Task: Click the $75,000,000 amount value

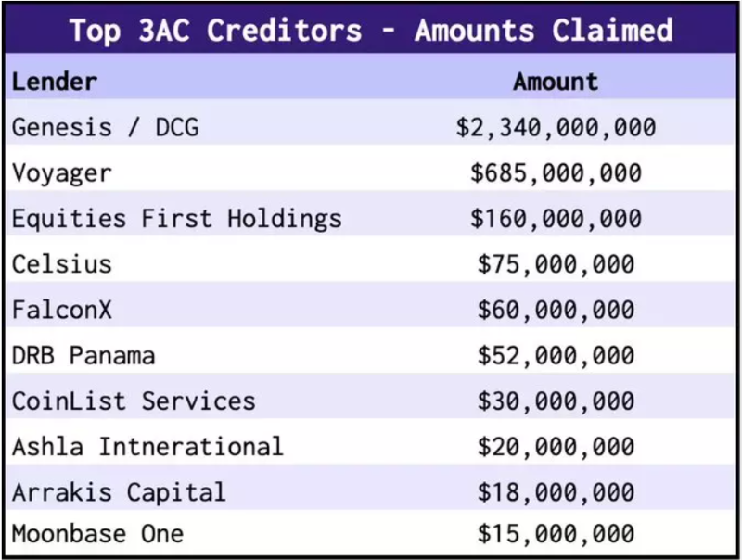Action: 556,264
